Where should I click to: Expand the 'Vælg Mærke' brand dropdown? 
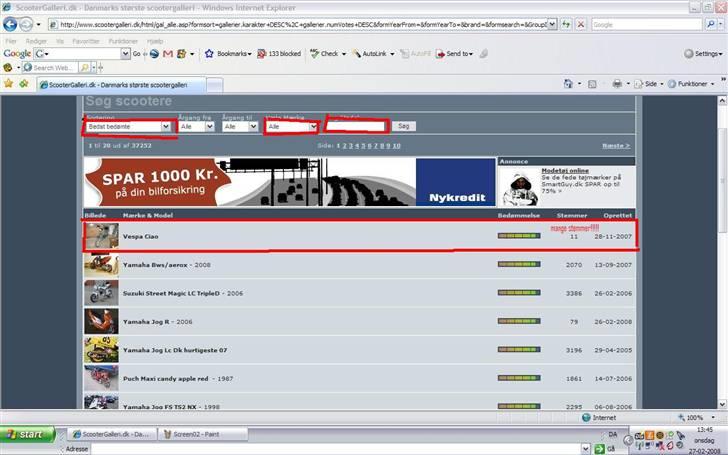point(291,127)
